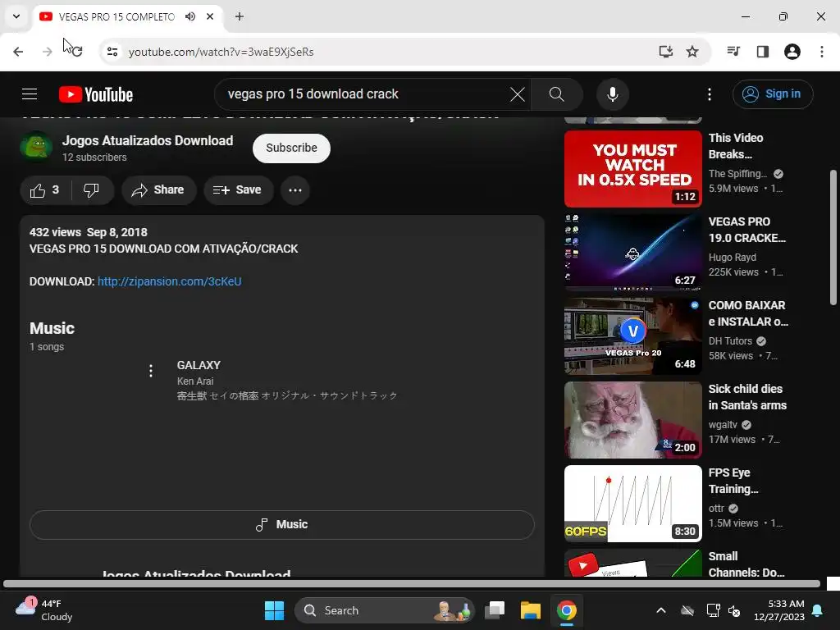Open weather widget showing 44°F Cloudy
This screenshot has height=630, width=840.
(x=44, y=610)
